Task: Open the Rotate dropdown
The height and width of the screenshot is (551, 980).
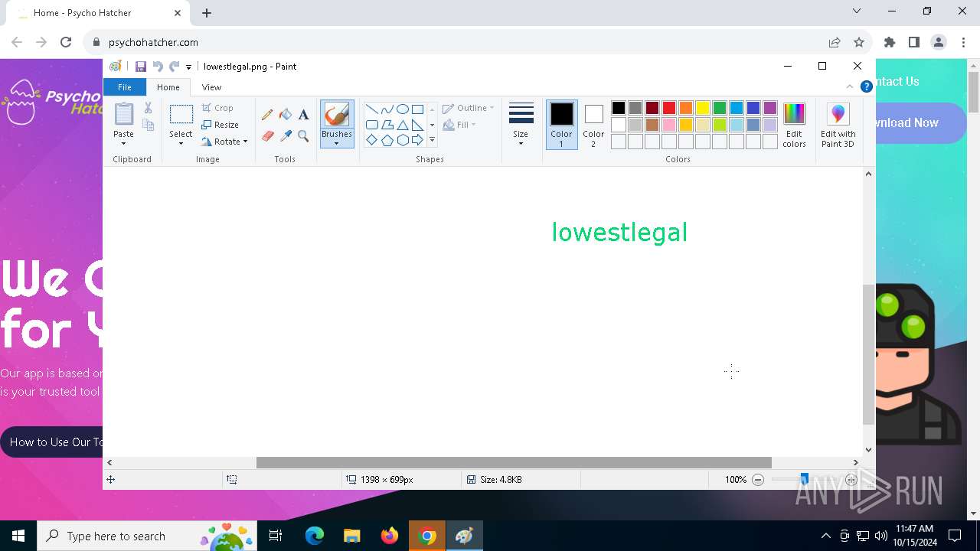Action: [224, 142]
